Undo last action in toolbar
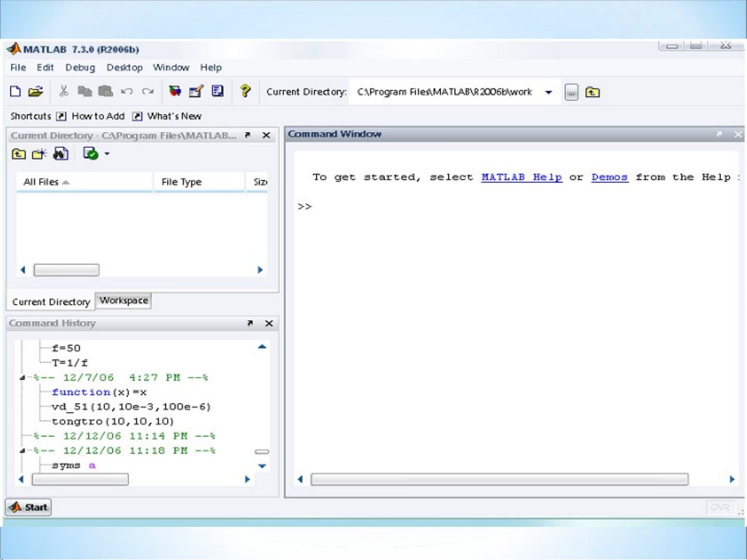Image resolution: width=747 pixels, height=560 pixels. pos(126,92)
